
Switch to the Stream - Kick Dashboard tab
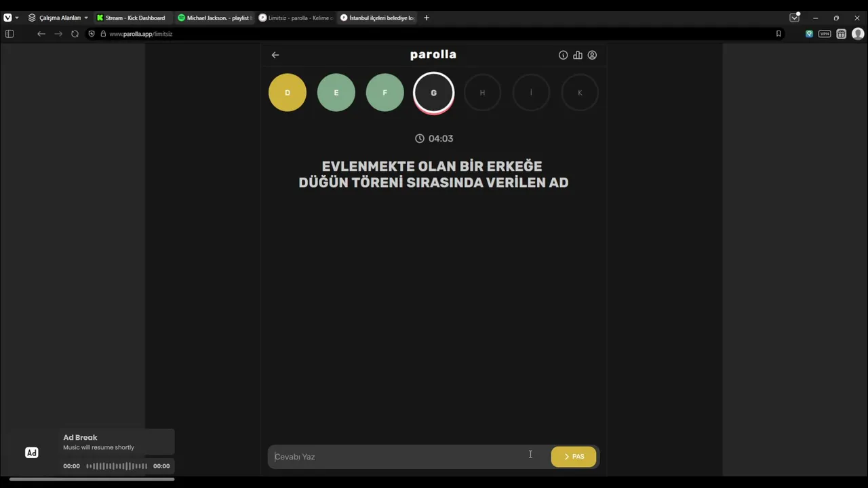pos(133,18)
